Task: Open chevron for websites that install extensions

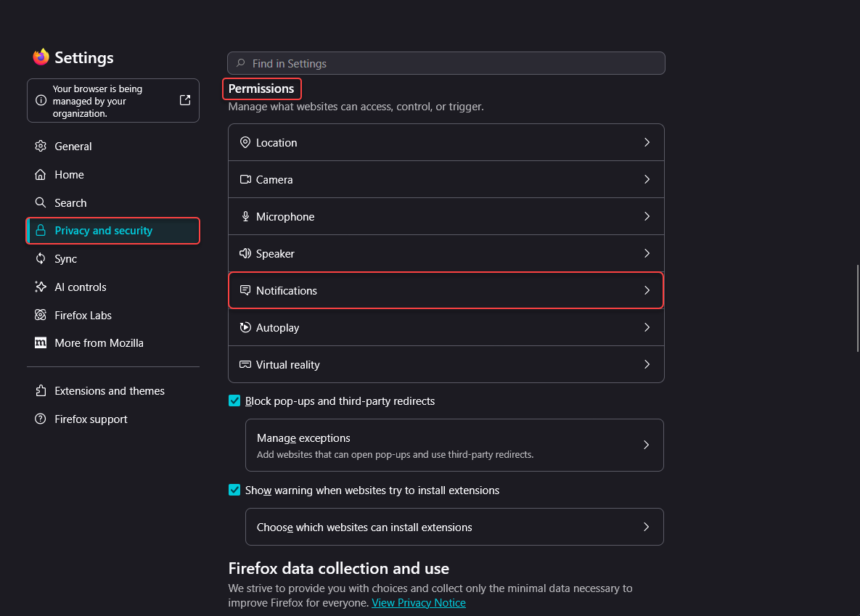Action: pyautogui.click(x=646, y=527)
